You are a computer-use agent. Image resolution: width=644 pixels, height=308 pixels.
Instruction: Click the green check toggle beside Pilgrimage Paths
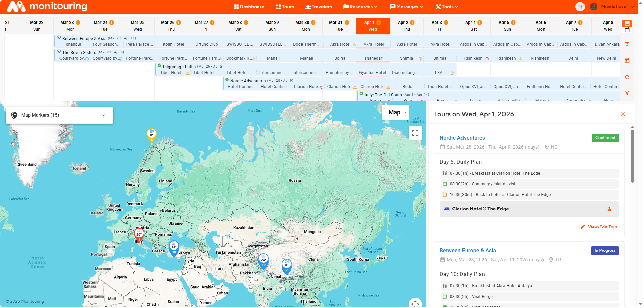[159, 65]
